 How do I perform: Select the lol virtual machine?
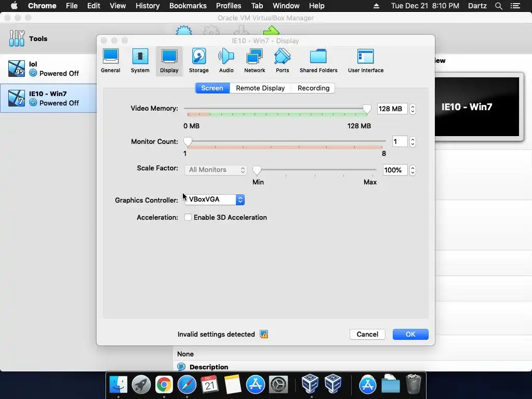[x=48, y=69]
